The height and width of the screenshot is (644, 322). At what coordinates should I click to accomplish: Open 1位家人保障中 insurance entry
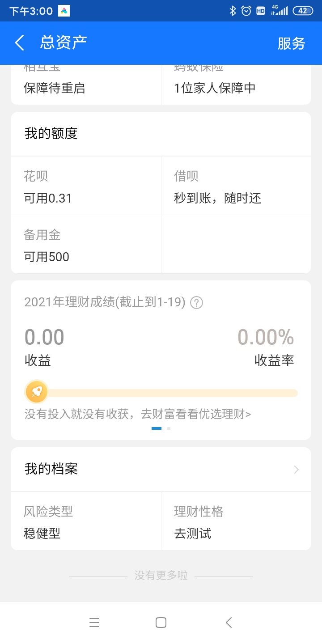(236, 85)
